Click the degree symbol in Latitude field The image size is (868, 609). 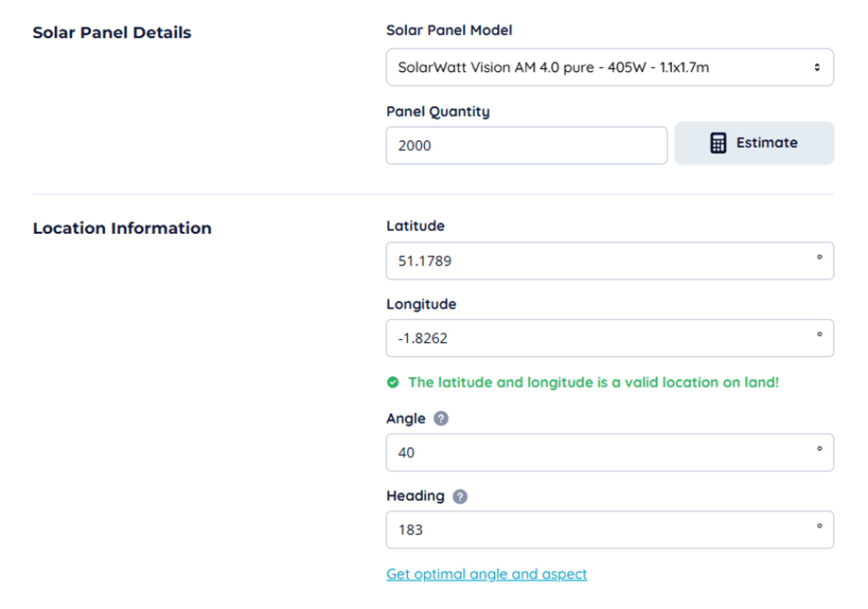[x=820, y=258]
